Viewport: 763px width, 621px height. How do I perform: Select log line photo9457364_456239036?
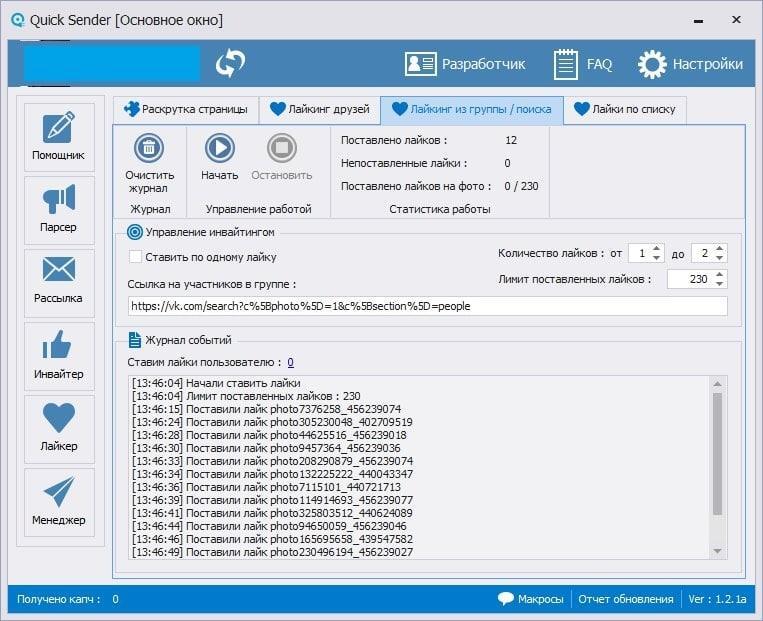tap(266, 448)
